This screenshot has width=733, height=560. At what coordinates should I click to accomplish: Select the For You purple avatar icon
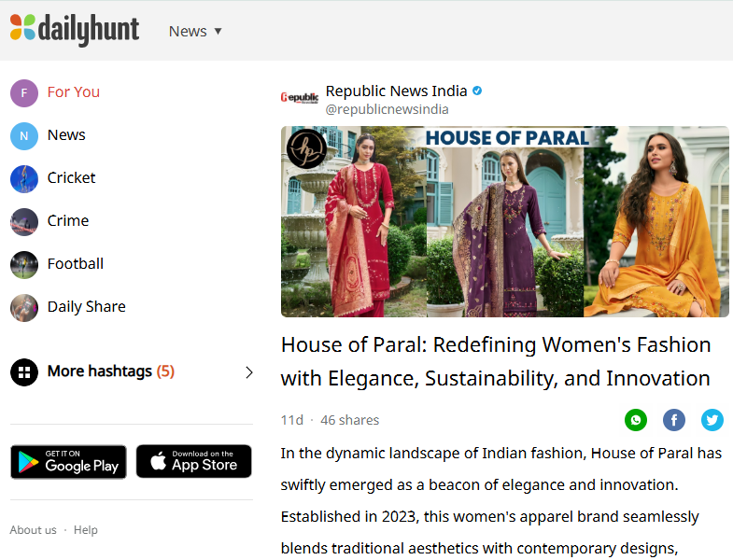tap(24, 93)
